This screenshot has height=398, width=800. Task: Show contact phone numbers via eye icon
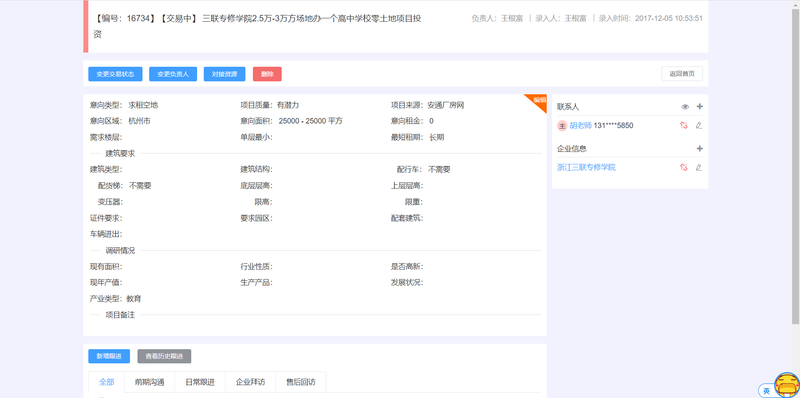685,107
